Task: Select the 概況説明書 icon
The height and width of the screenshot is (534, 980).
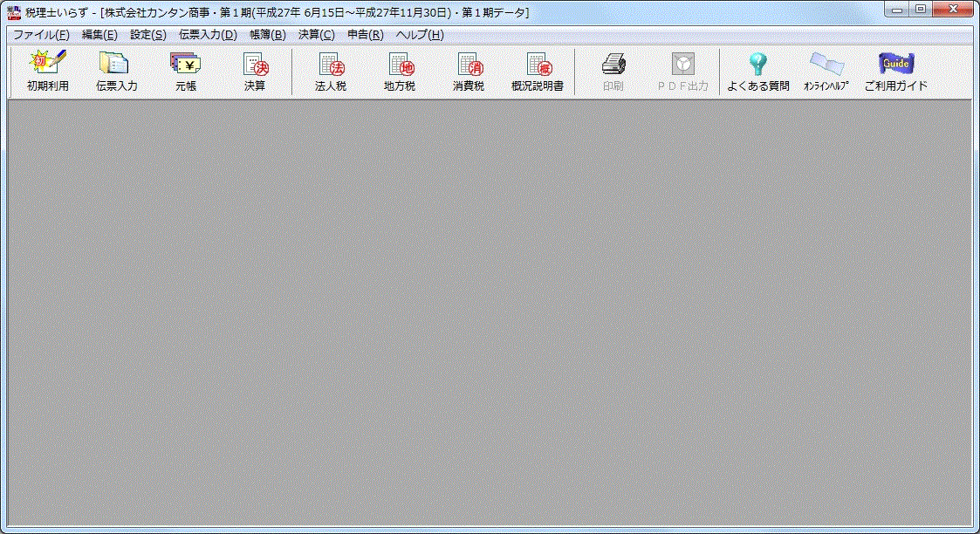Action: [538, 72]
